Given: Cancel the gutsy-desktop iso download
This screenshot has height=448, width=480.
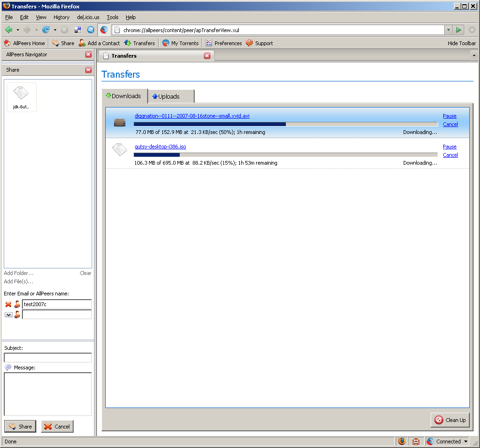Looking at the screenshot, I should pos(450,155).
